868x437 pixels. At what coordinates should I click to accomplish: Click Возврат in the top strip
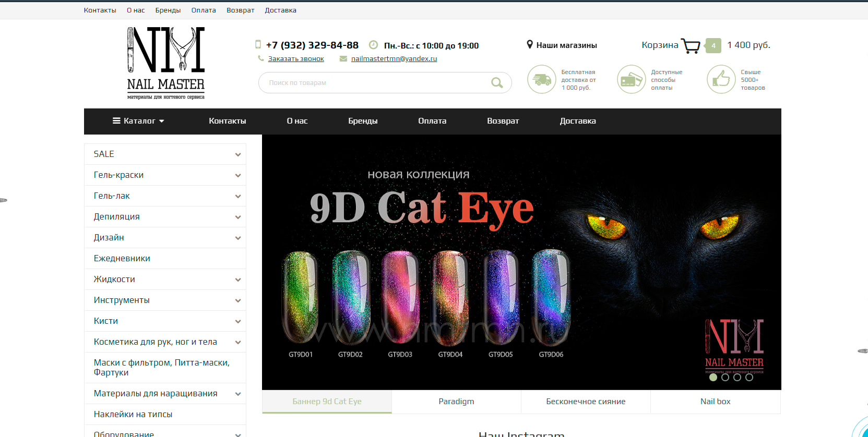[x=241, y=10]
